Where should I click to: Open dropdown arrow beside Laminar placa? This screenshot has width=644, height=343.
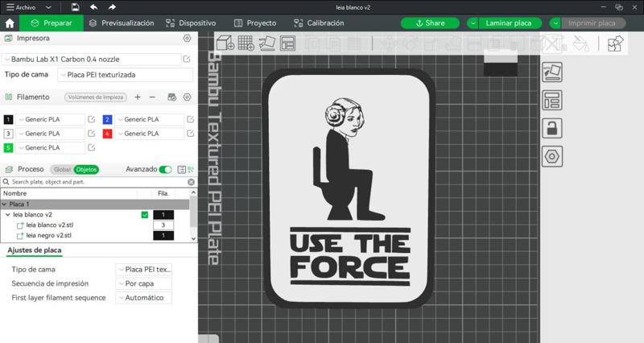pyautogui.click(x=473, y=23)
